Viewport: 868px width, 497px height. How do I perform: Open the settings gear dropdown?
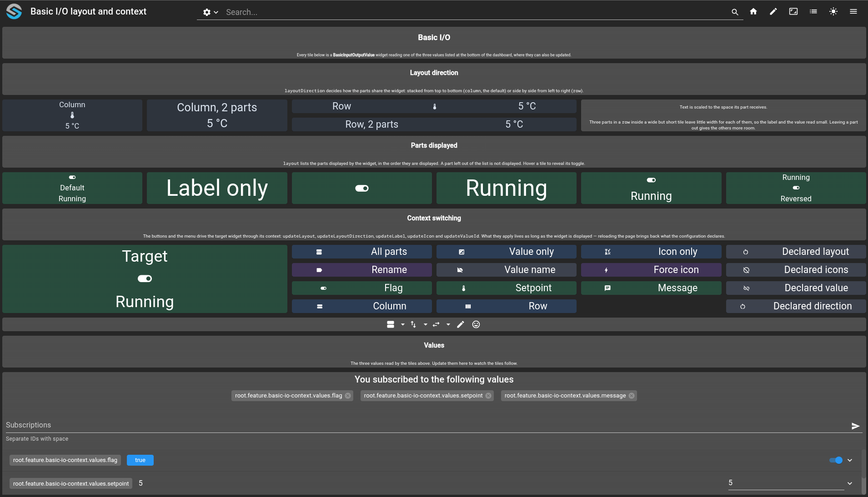click(211, 12)
